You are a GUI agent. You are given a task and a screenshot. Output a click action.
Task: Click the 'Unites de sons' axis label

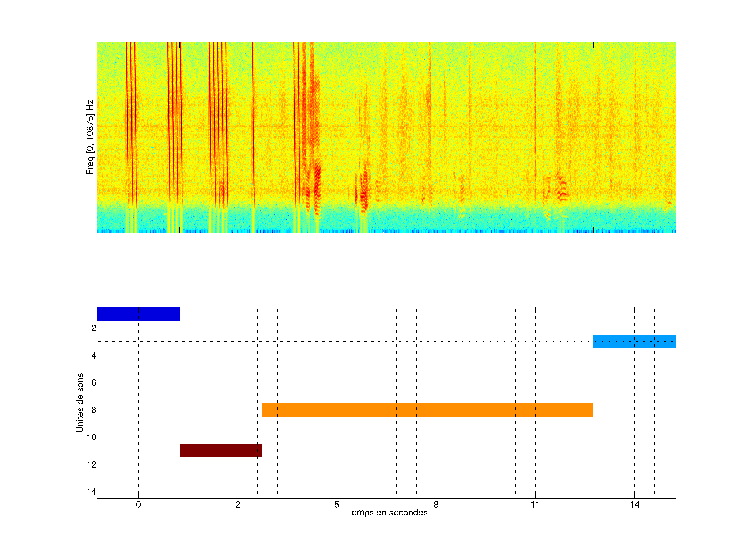click(x=80, y=403)
